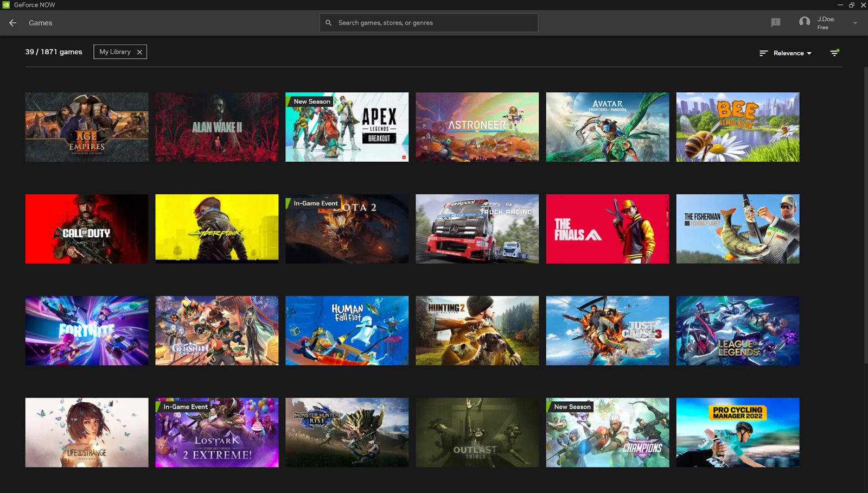Open Human Fall Flat game tile
868x493 pixels.
(347, 331)
